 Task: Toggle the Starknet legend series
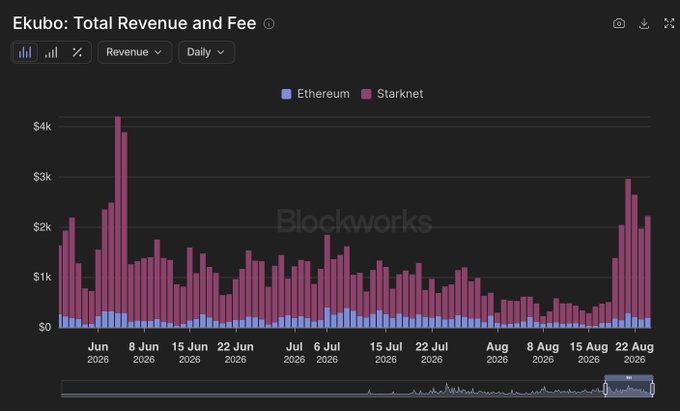[x=392, y=94]
